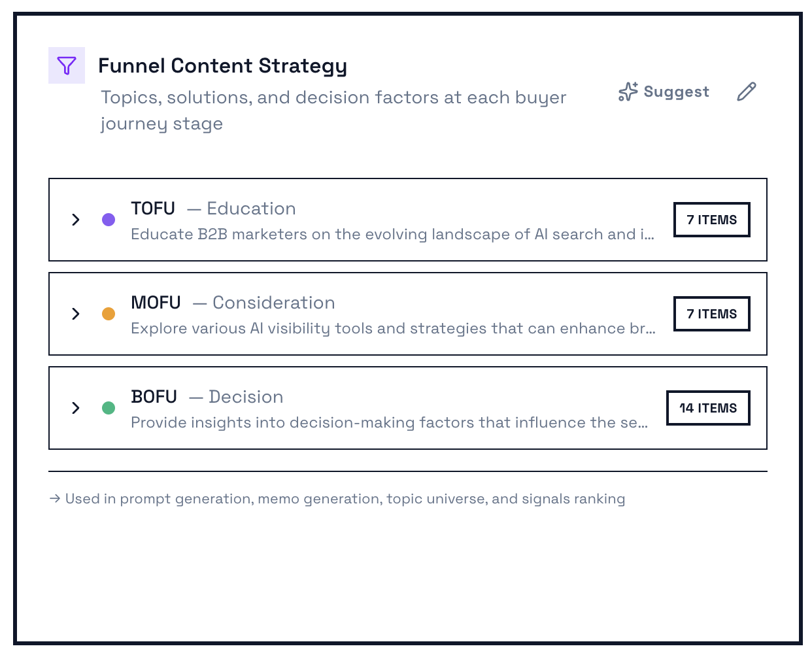The width and height of the screenshot is (812, 659).
Task: Click the green dot beside BOFU
Action: click(109, 408)
